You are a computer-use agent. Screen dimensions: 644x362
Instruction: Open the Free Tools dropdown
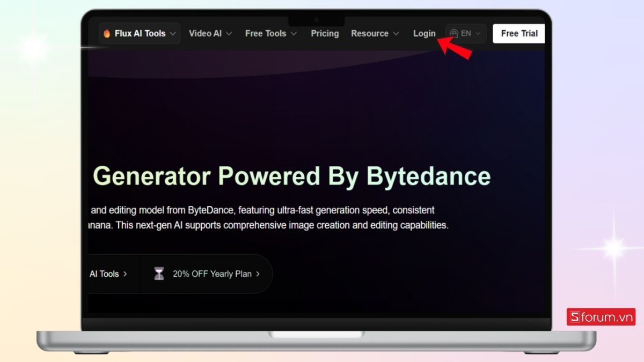pos(270,33)
